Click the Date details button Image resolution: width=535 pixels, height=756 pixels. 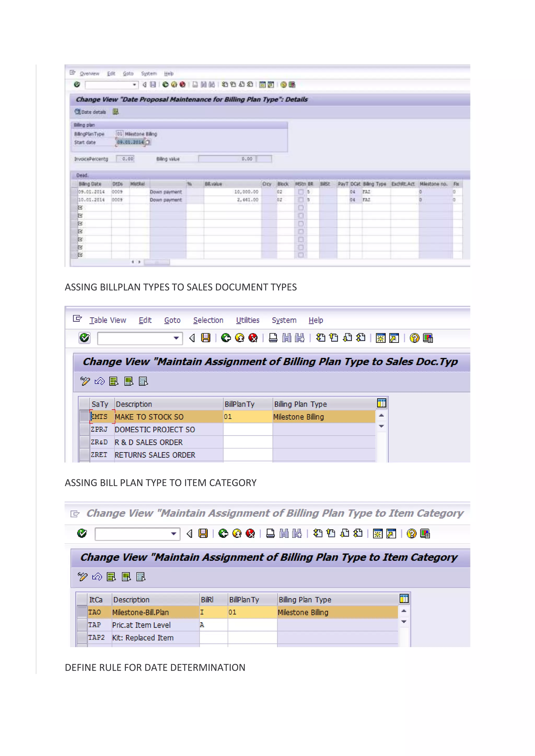pyautogui.click(x=90, y=112)
